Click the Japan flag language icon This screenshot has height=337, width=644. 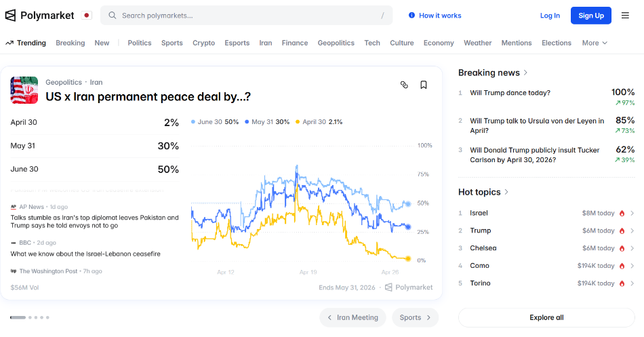click(x=86, y=15)
